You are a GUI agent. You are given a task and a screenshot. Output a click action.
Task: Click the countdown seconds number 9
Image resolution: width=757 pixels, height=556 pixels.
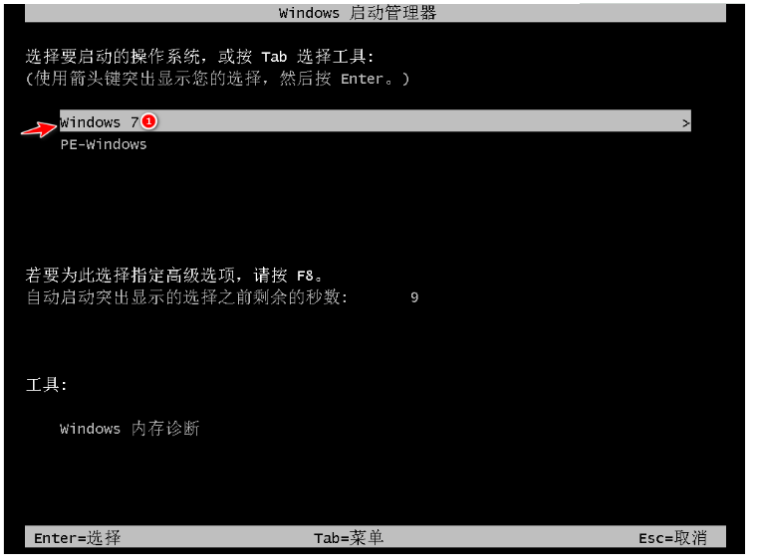click(414, 297)
